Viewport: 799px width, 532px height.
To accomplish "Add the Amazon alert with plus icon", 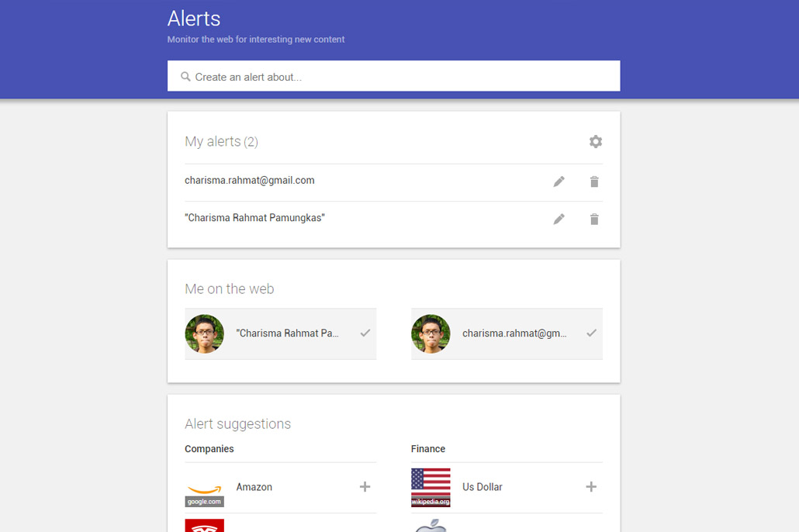I will (365, 487).
